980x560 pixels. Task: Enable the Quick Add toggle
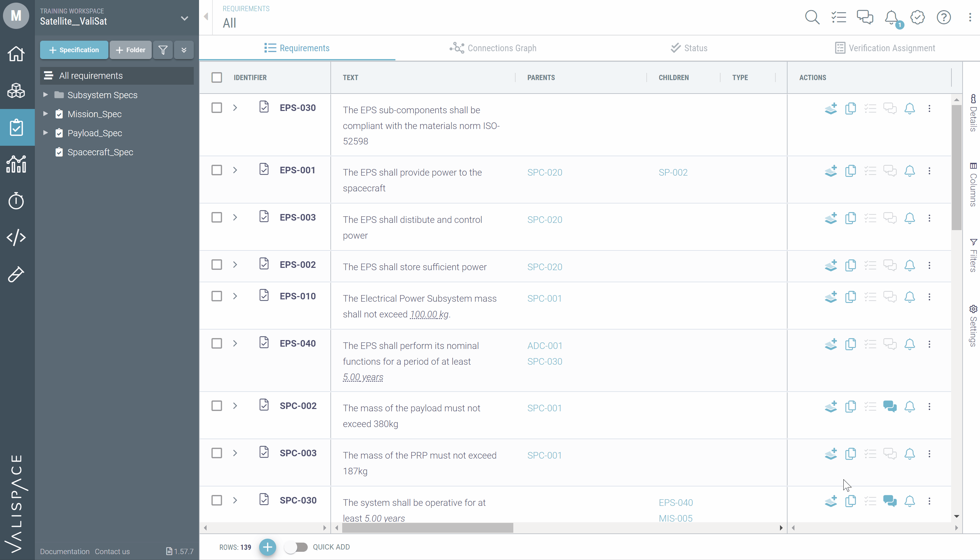point(296,547)
